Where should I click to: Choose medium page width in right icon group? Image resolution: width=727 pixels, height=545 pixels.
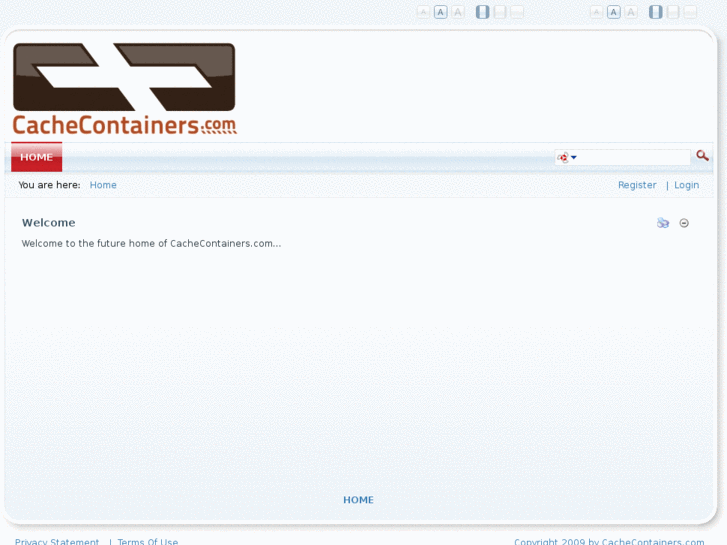pyautogui.click(x=673, y=12)
